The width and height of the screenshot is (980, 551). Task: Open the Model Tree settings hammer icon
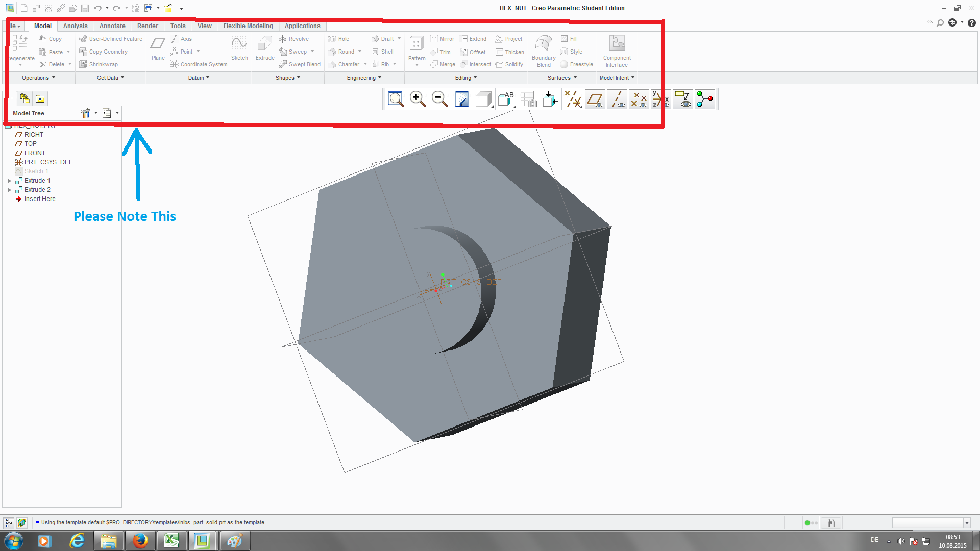click(85, 113)
